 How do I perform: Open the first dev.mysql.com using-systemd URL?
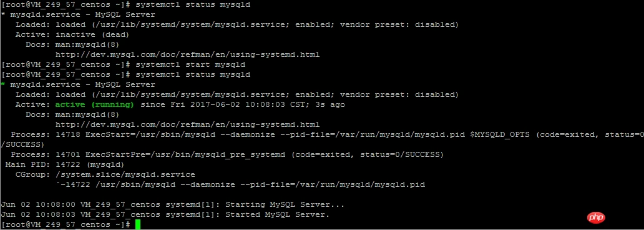click(187, 54)
